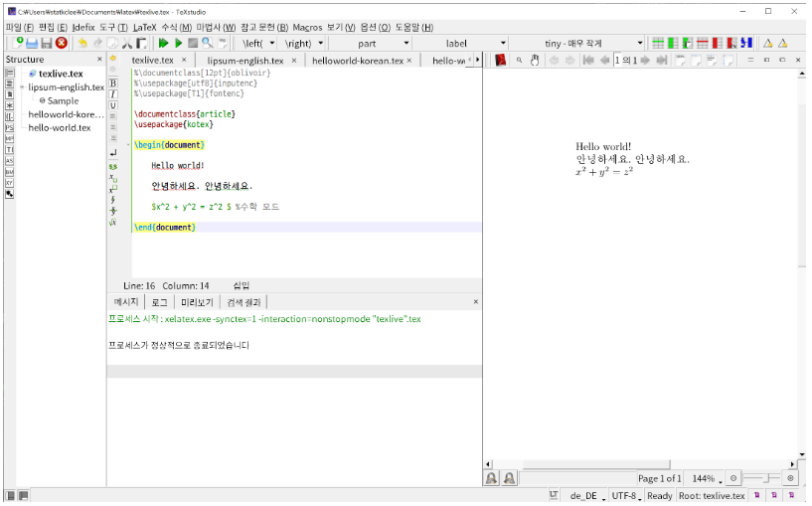Paste from clipboard toolbar icon
The width and height of the screenshot is (812, 506).
coord(141,43)
